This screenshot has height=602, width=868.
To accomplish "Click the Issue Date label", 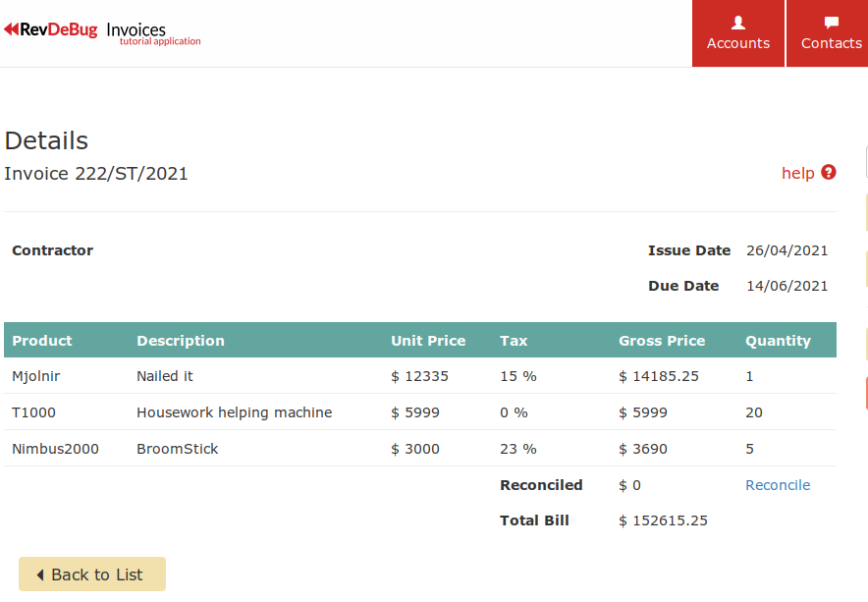I will (689, 250).
